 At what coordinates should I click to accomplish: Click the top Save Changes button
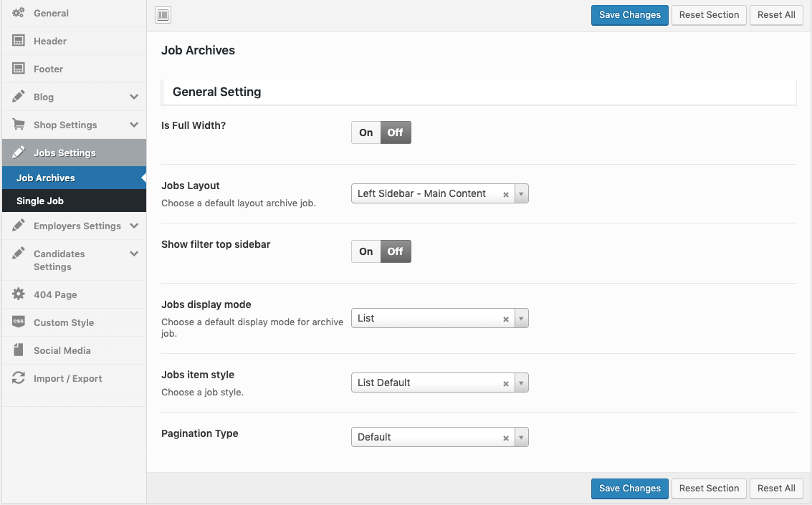click(x=629, y=15)
